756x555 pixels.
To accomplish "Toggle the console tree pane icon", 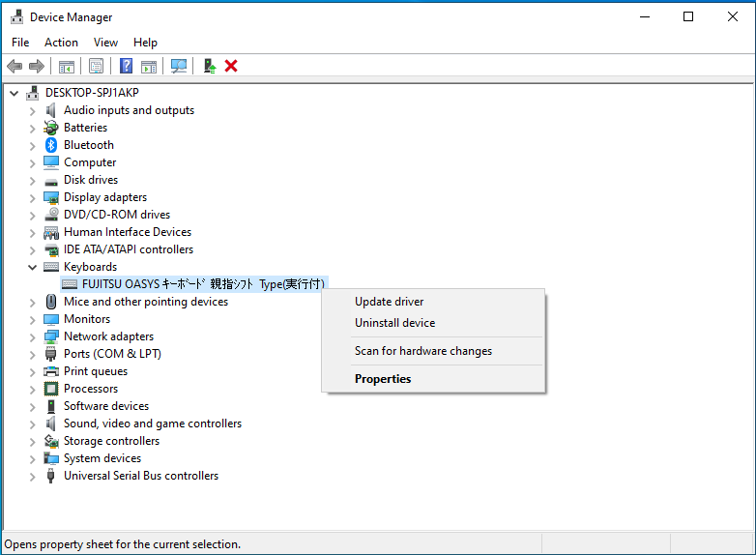I will 67,66.
